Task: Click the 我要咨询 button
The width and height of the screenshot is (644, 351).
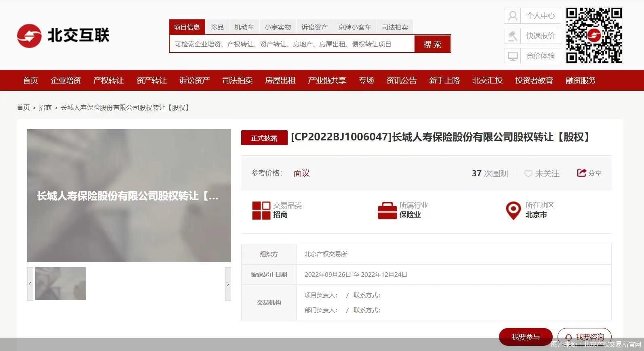Action: (585, 337)
